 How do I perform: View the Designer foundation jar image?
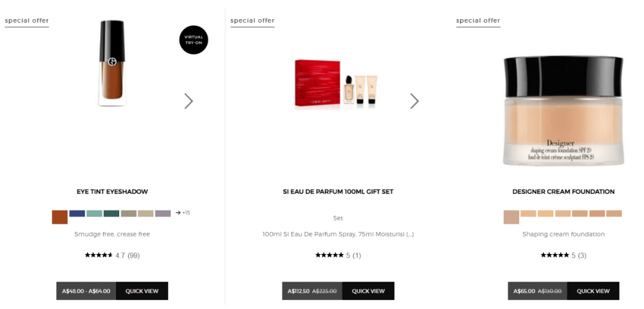click(563, 111)
